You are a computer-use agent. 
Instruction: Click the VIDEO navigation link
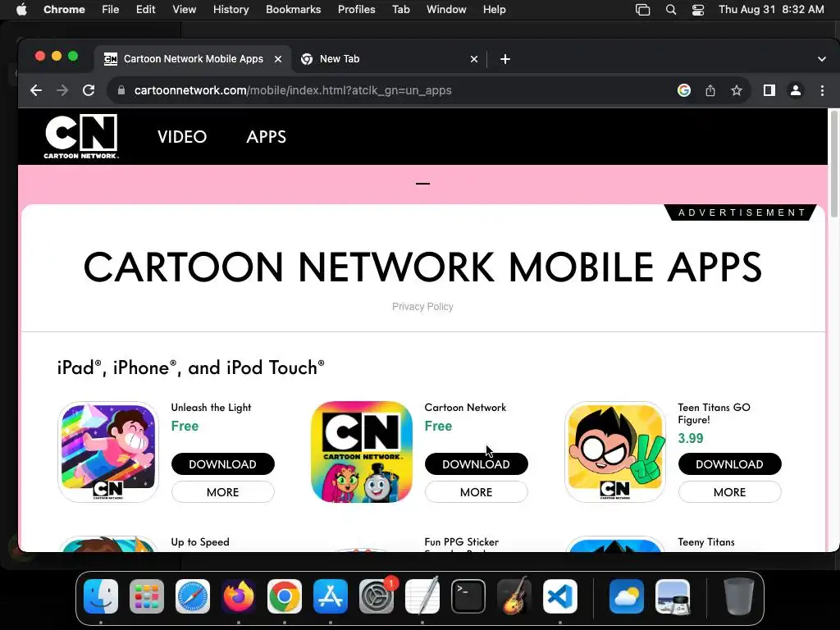pyautogui.click(x=182, y=137)
